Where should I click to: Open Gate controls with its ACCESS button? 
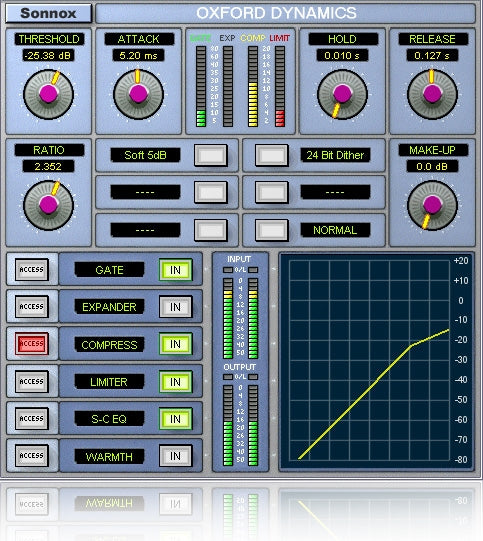tap(31, 269)
